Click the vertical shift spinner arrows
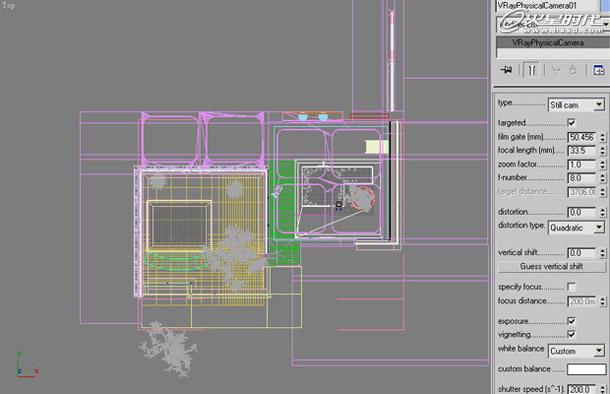610x394 pixels. tap(603, 253)
